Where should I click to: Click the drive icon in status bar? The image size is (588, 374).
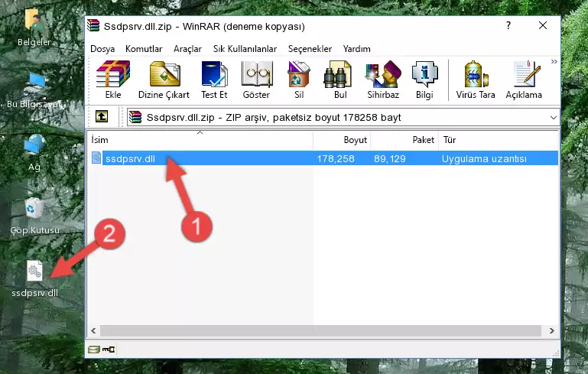[x=94, y=350]
